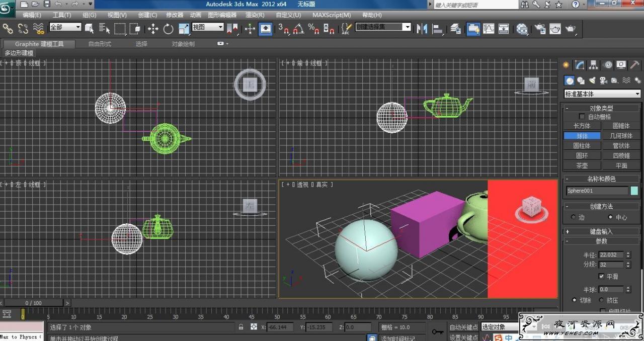Collapse the 名称和颜色 rollout
The image size is (644, 341).
tap(601, 179)
